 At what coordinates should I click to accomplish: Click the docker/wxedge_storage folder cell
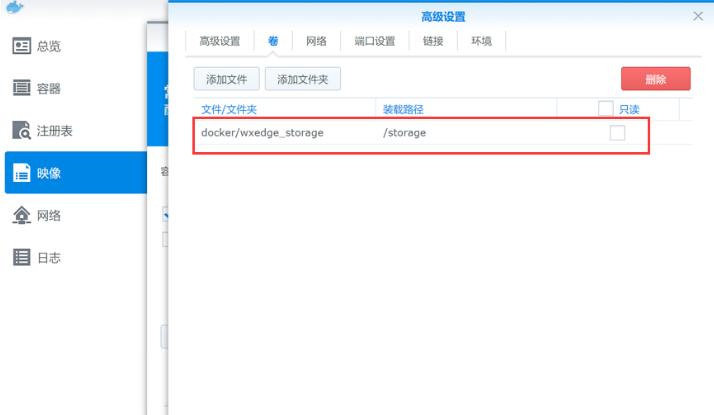click(x=262, y=133)
